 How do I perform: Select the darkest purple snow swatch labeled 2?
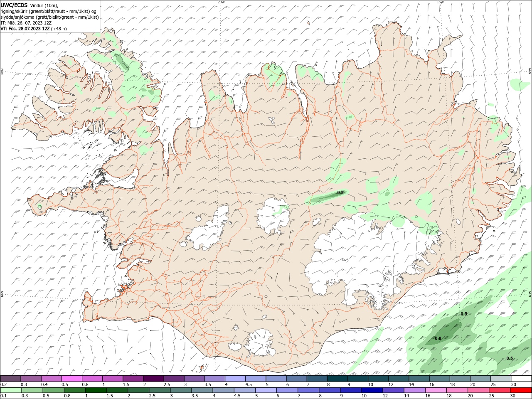(153, 379)
